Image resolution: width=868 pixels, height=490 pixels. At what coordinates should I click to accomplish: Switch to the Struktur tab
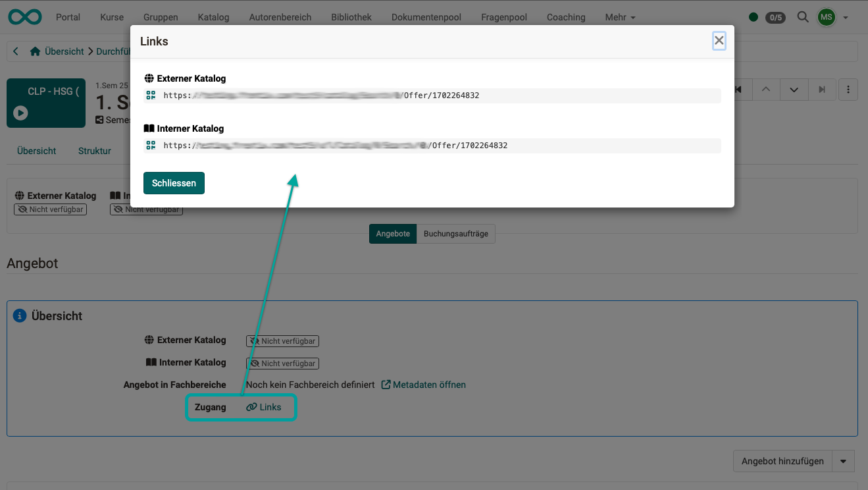tap(93, 151)
